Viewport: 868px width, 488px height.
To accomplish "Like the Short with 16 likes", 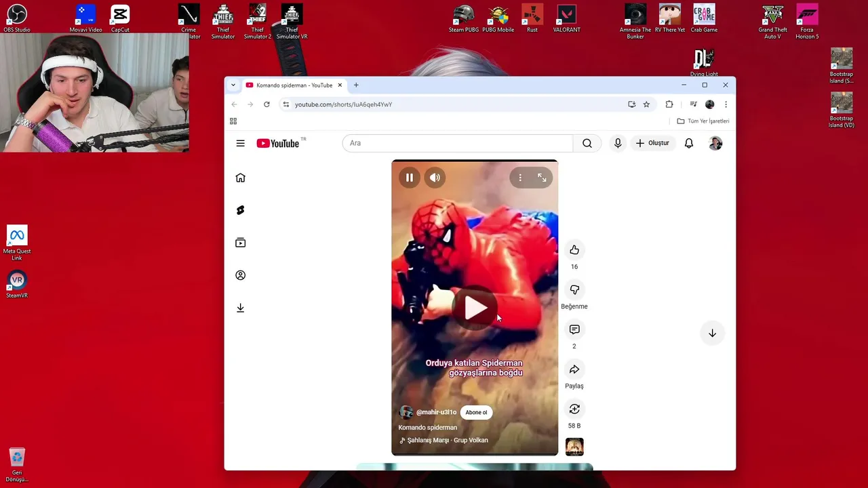I will (574, 250).
